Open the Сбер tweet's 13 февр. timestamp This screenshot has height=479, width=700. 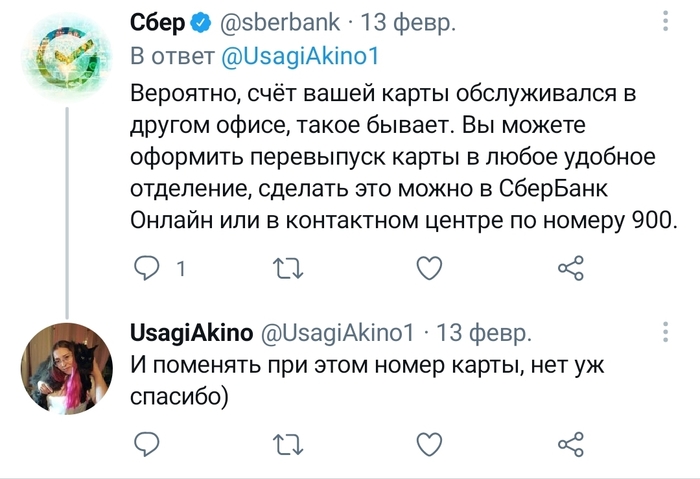point(408,22)
